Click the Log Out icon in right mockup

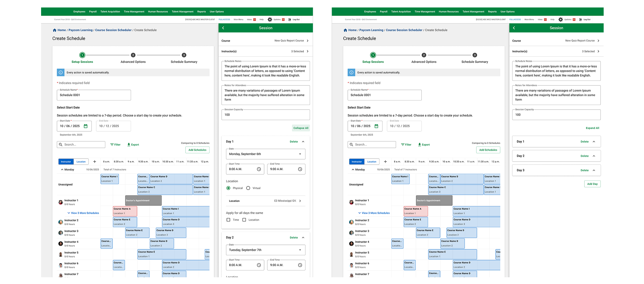[580, 19]
